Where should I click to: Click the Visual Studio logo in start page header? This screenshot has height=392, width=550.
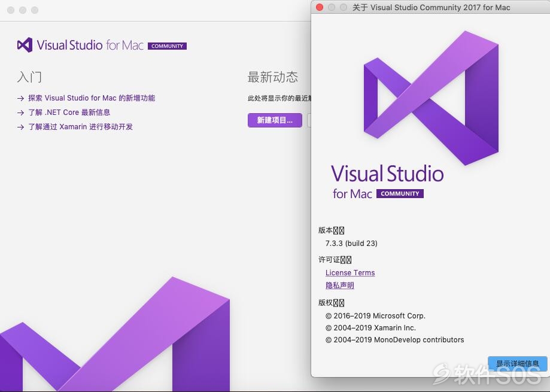point(25,45)
